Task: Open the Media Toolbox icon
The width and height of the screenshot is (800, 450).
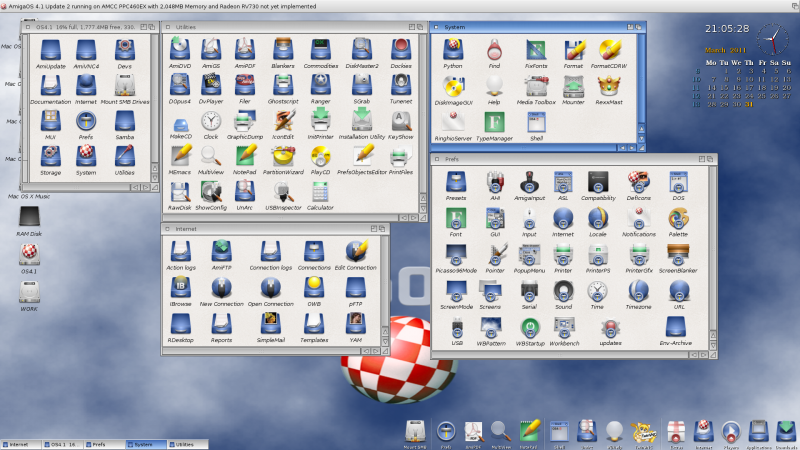Action: point(536,86)
